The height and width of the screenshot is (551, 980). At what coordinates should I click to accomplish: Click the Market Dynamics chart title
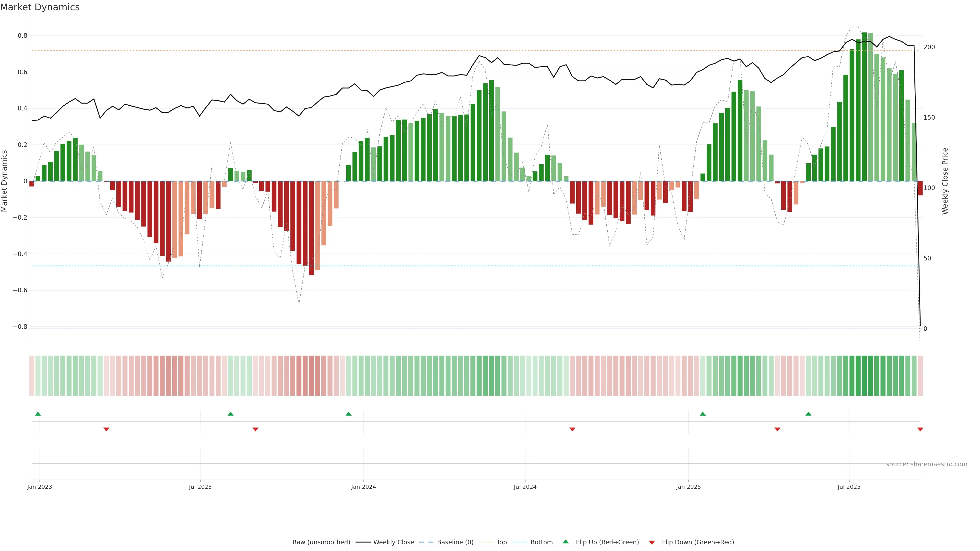(x=40, y=7)
